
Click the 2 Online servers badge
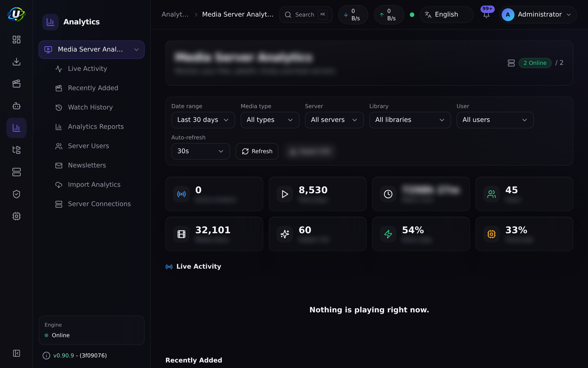[x=535, y=63]
